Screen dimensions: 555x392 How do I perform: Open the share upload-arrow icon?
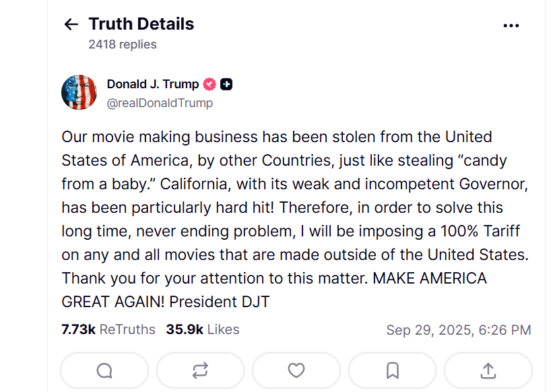click(488, 370)
